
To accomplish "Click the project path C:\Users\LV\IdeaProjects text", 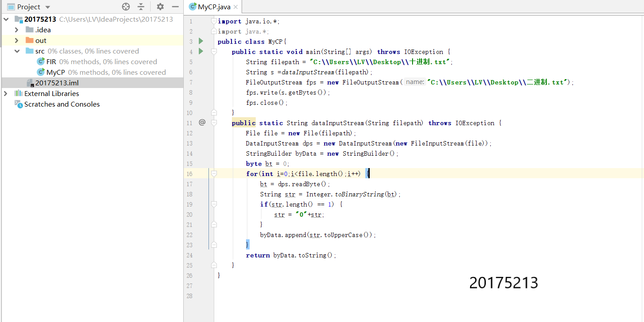I will point(116,19).
